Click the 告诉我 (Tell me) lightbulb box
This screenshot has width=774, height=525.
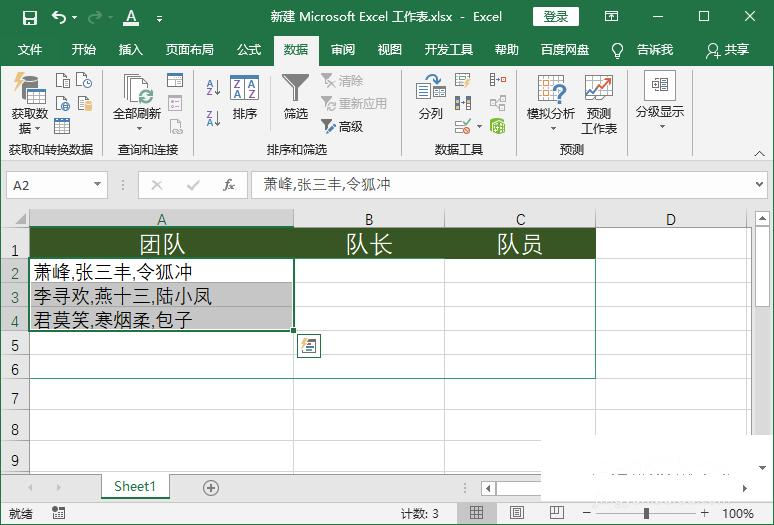pyautogui.click(x=642, y=50)
